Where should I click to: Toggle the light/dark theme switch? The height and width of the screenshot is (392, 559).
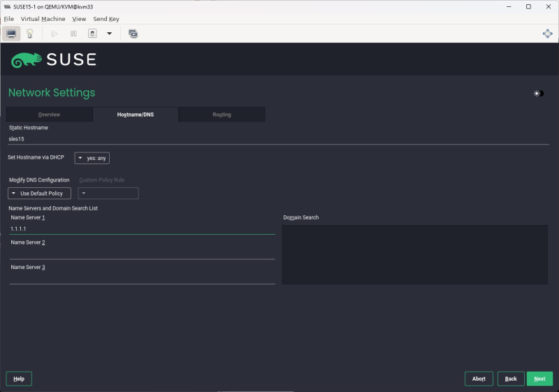(538, 94)
